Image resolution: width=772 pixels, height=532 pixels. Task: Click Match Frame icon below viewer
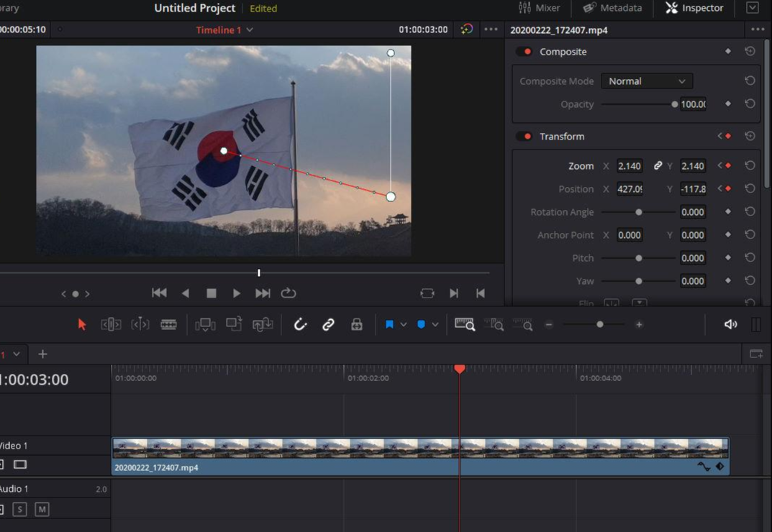(427, 293)
